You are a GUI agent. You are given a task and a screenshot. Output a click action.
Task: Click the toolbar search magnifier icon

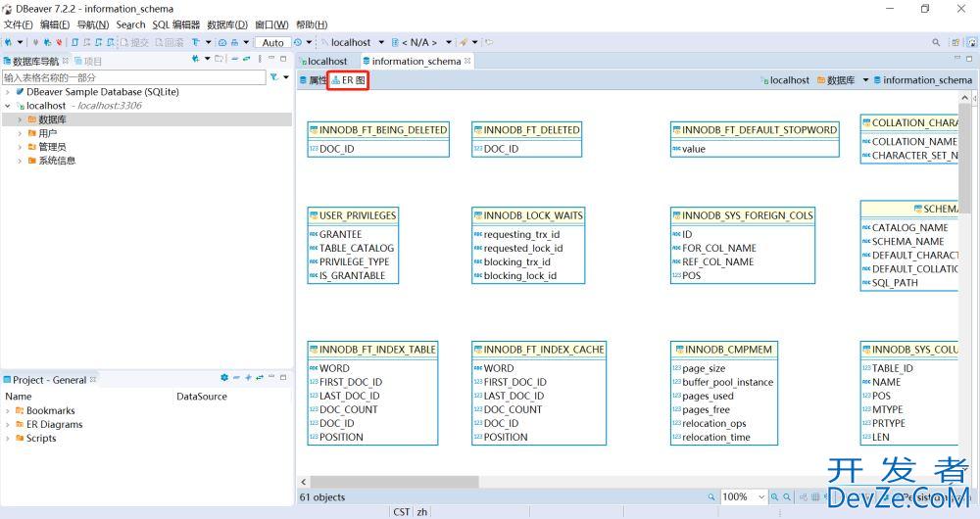tap(936, 42)
